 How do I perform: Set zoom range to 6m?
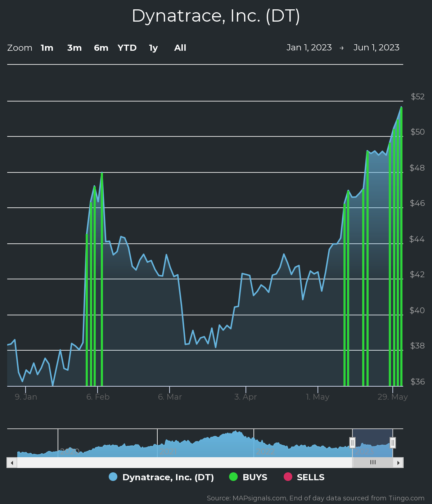click(101, 48)
